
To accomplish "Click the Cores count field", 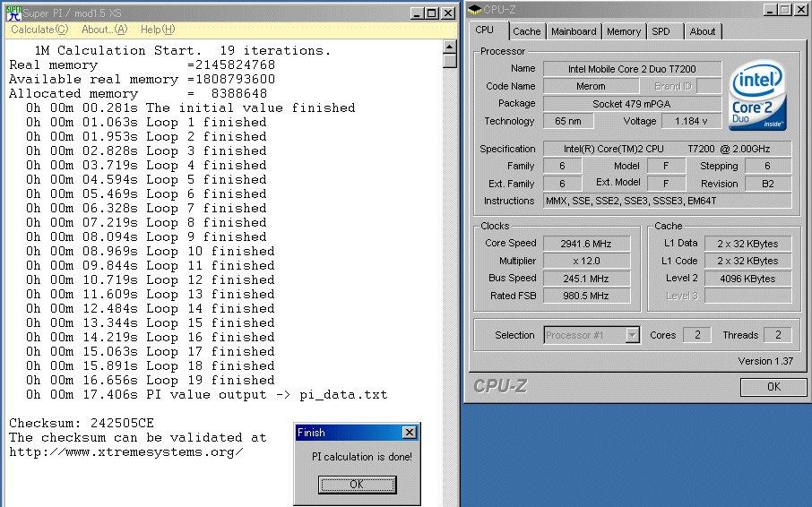I will point(697,335).
